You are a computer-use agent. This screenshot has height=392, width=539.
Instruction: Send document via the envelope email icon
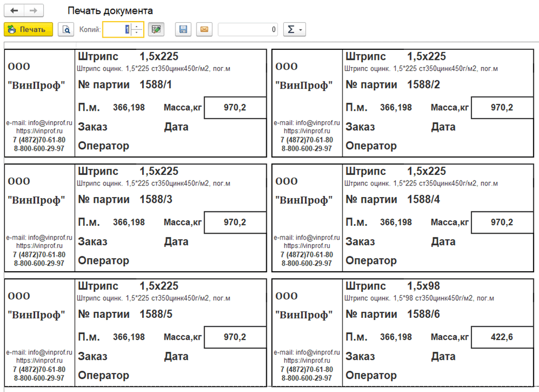coord(204,29)
